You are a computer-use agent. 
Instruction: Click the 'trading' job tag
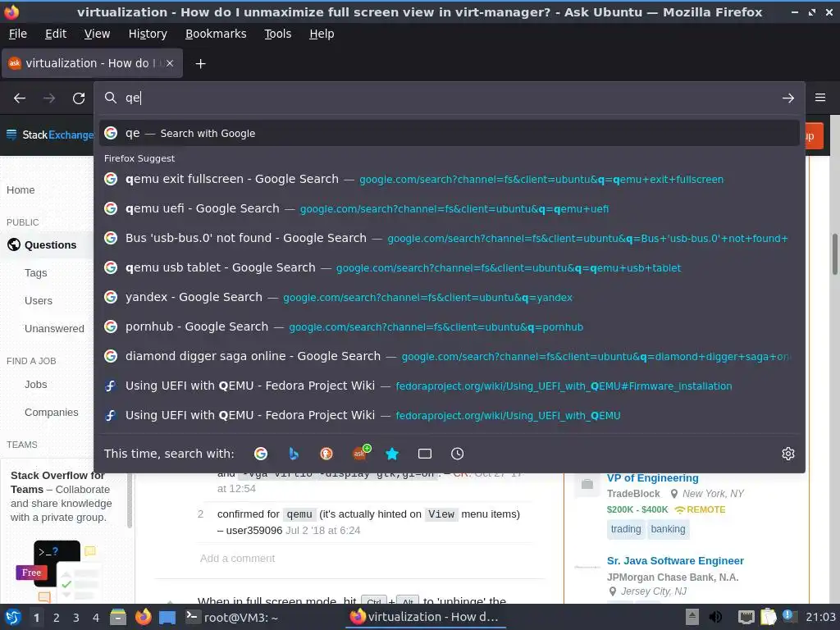(626, 529)
